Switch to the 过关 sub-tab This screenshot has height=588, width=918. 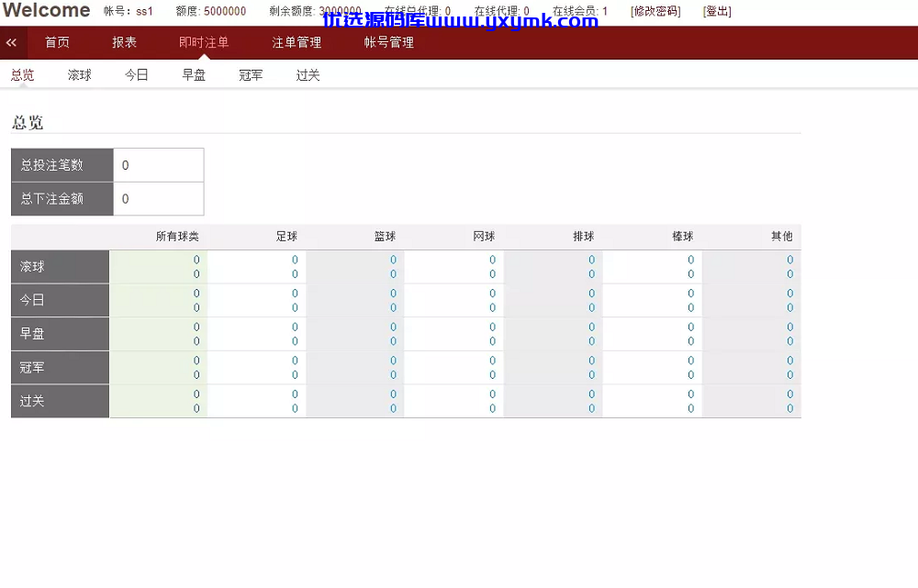(308, 75)
